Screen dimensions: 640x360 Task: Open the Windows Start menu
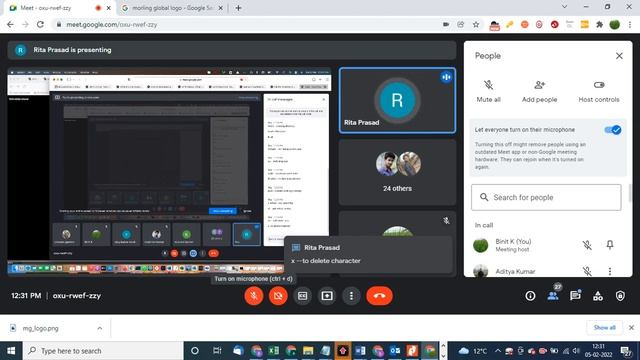click(11, 351)
